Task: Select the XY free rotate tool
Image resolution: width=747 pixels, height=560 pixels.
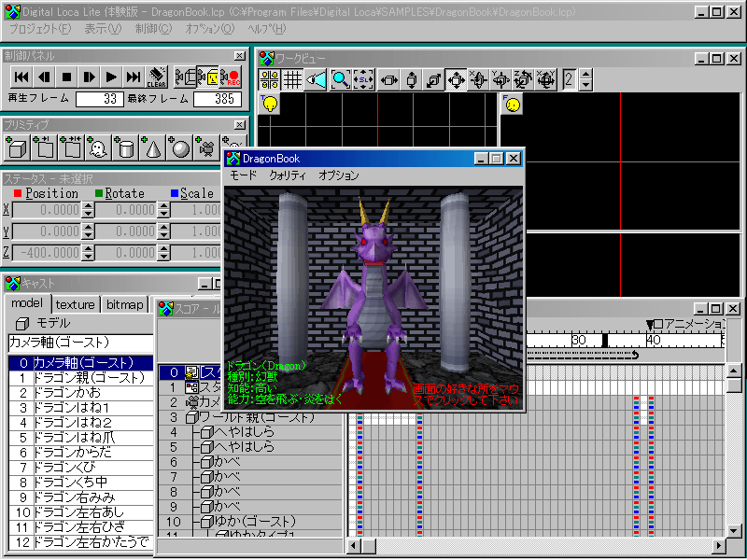Action: point(545,79)
